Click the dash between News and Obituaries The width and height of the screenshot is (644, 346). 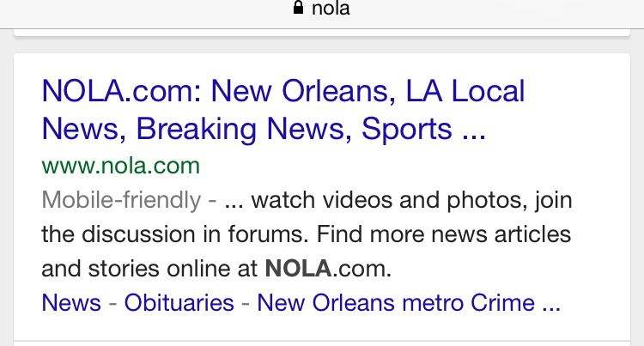click(x=113, y=304)
